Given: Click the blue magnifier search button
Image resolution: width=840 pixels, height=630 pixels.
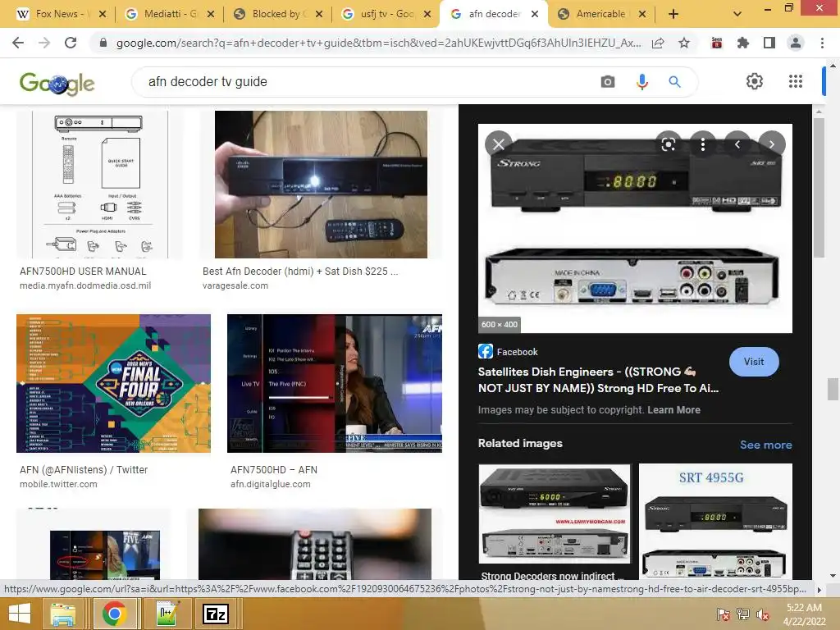Looking at the screenshot, I should click(674, 82).
